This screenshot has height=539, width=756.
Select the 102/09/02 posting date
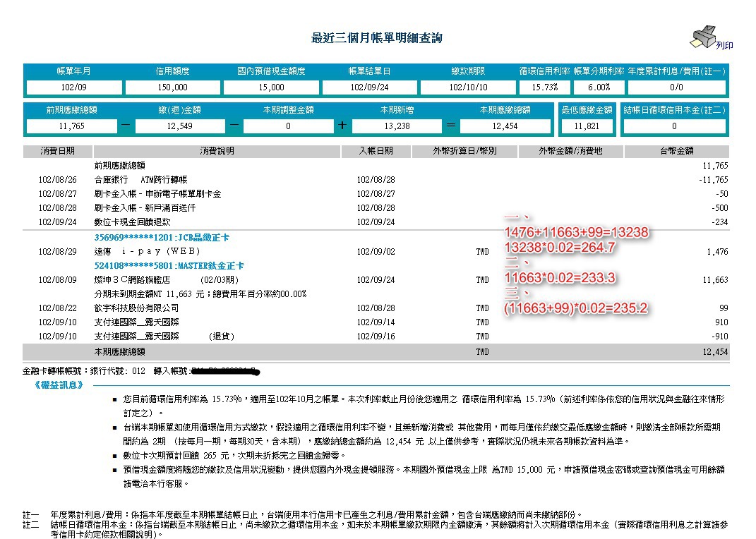tap(376, 251)
